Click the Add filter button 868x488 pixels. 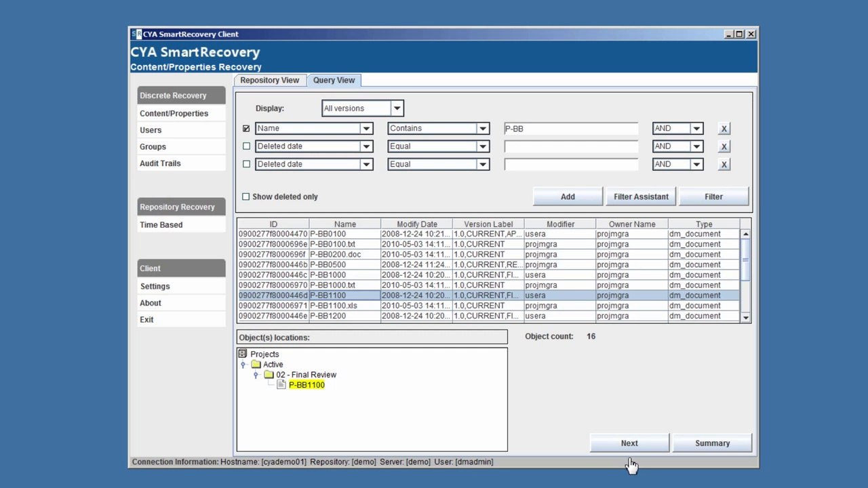[x=568, y=197]
